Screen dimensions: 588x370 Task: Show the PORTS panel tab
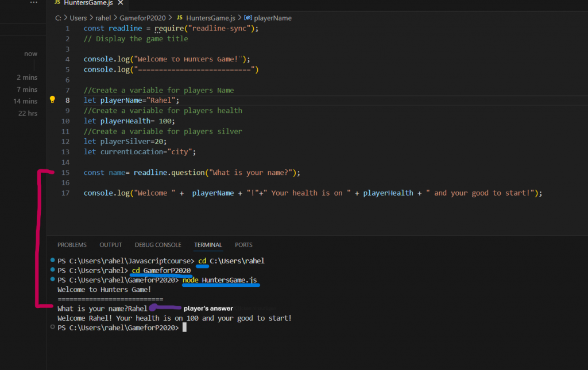[x=243, y=245]
